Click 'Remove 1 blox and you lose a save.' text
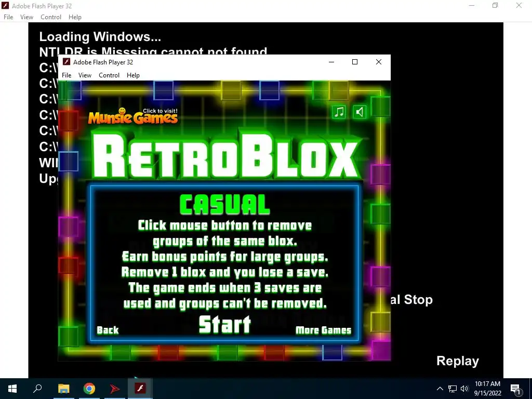532x399 pixels. tap(224, 272)
